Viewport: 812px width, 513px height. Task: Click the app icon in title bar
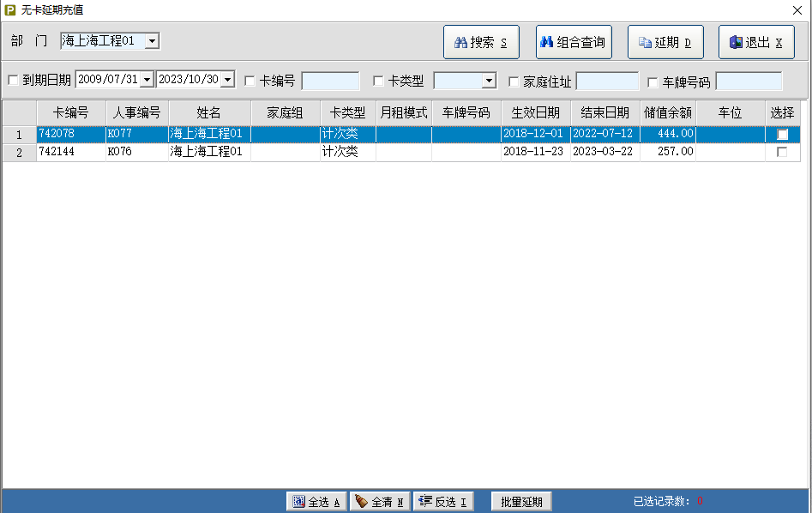10,9
